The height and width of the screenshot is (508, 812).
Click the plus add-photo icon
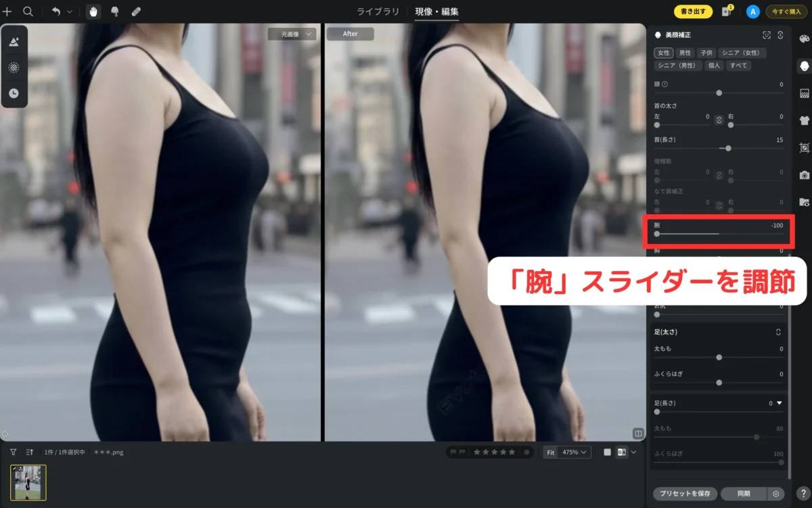(7, 12)
